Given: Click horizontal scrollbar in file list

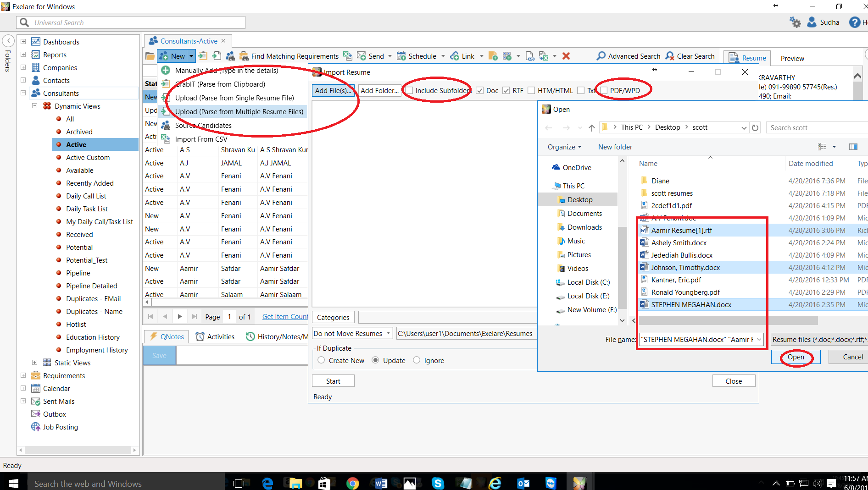Looking at the screenshot, I should pyautogui.click(x=728, y=320).
